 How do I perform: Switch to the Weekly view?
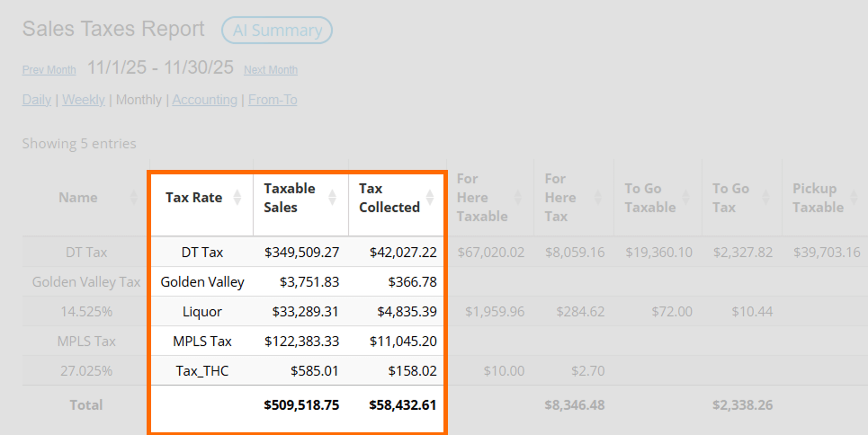click(84, 100)
